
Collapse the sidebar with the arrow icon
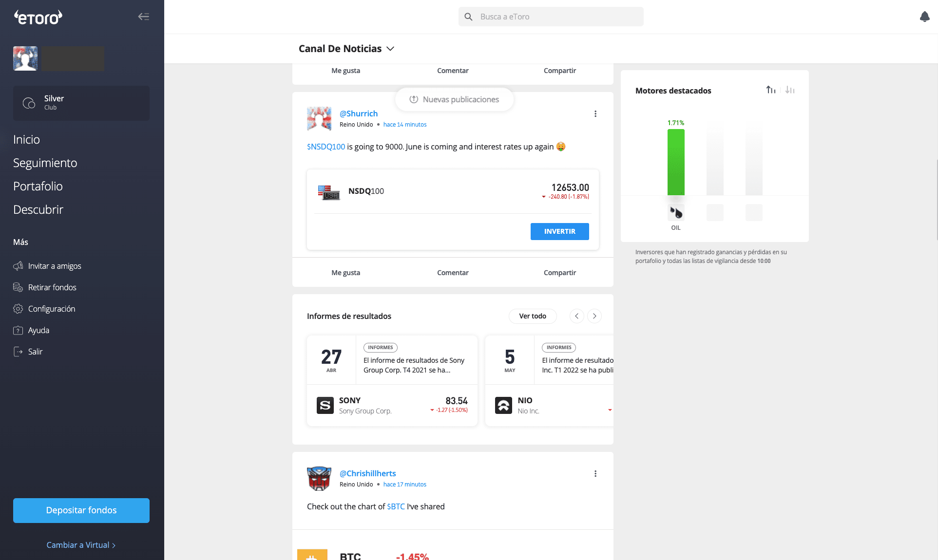143,17
